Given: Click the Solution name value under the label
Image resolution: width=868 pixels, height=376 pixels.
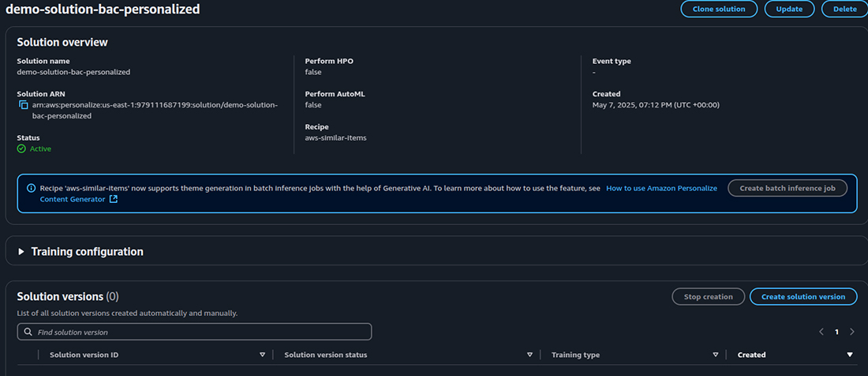Looking at the screenshot, I should [x=73, y=72].
